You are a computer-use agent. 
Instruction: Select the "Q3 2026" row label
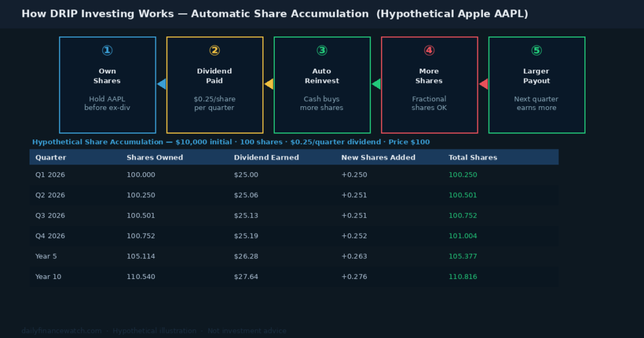click(x=50, y=215)
